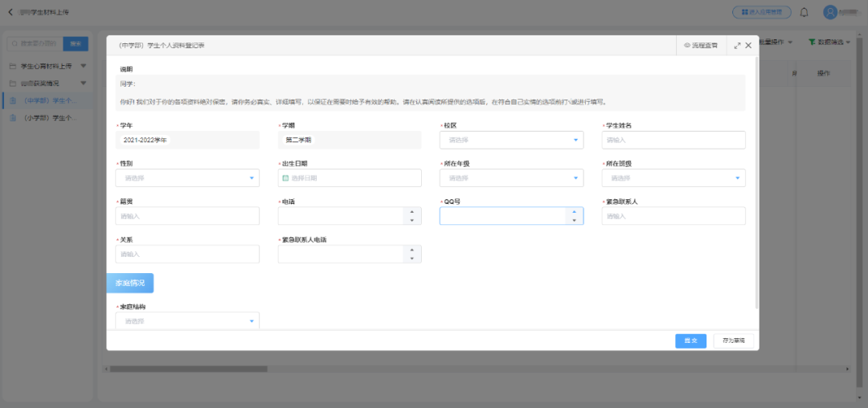Open the 所在年级 dropdown
Image resolution: width=868 pixels, height=408 pixels.
click(x=511, y=178)
